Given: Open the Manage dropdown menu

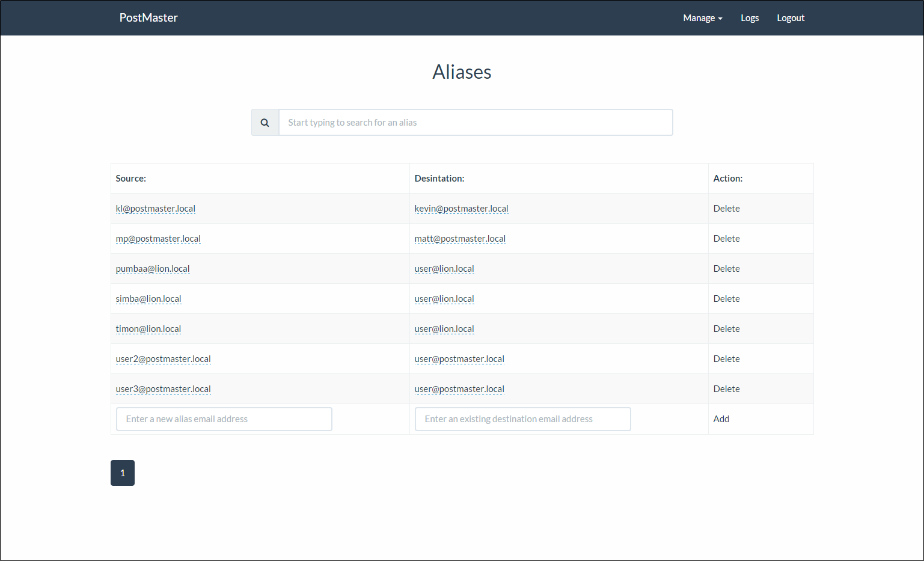Looking at the screenshot, I should [x=702, y=18].
